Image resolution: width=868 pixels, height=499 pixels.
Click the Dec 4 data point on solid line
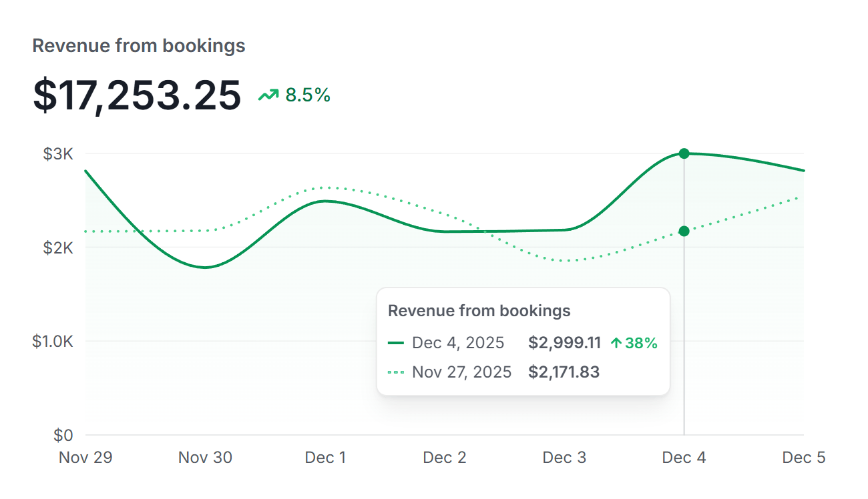tap(684, 153)
